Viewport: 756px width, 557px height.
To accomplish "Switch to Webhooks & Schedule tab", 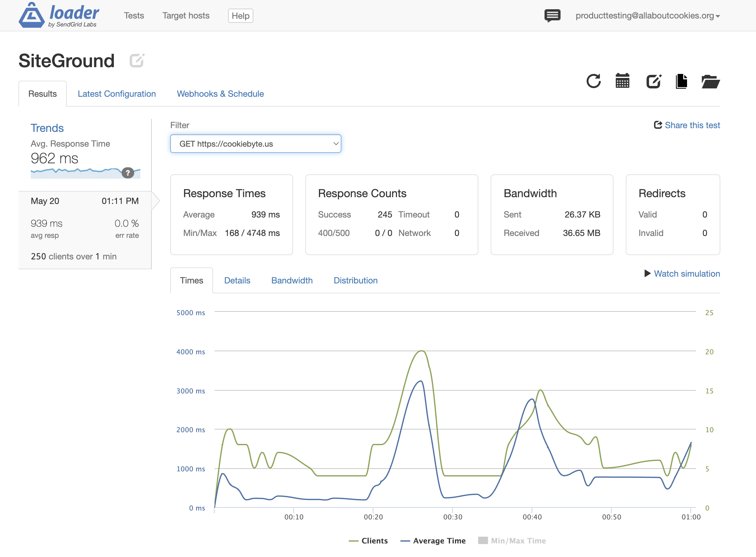I will (220, 94).
